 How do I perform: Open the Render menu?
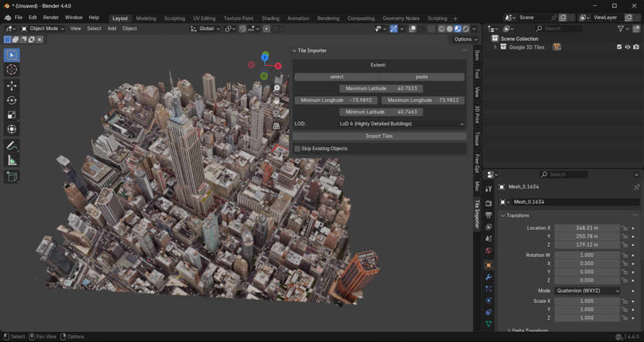pos(51,18)
